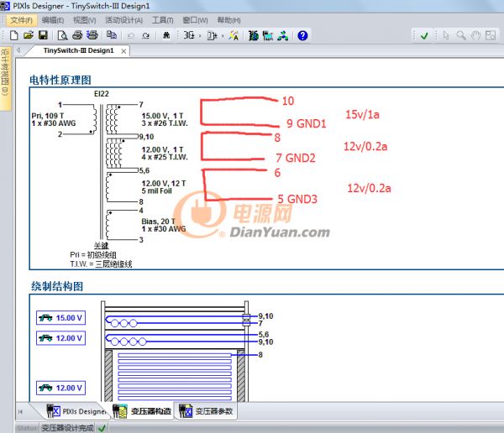The width and height of the screenshot is (504, 433).
Task: Click the transformer add-winding icon
Action: click(x=189, y=35)
